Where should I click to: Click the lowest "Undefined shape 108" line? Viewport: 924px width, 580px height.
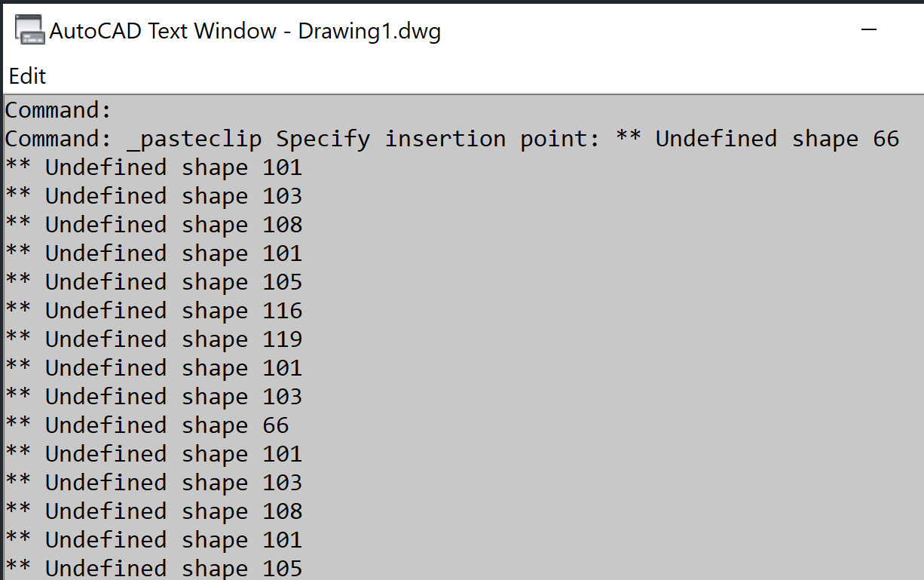[154, 511]
